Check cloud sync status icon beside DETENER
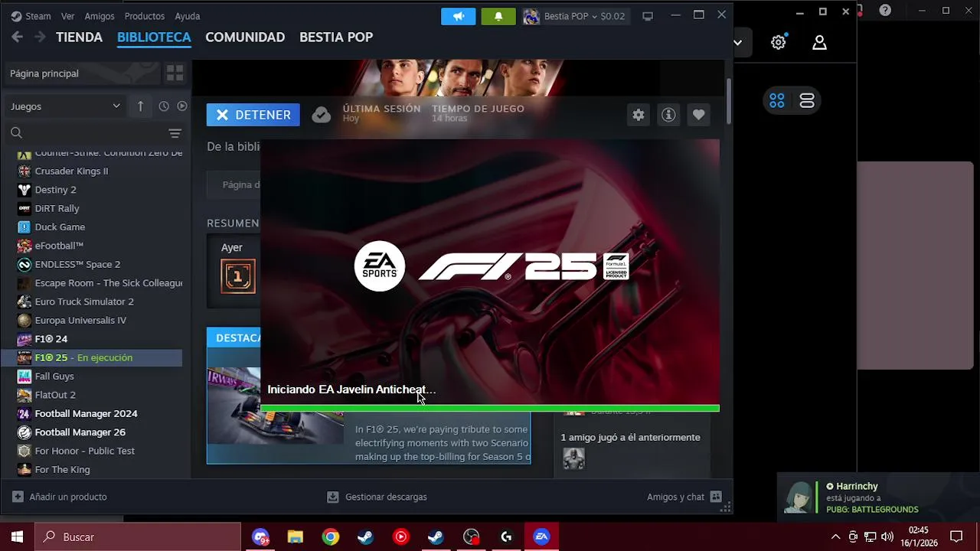This screenshot has width=980, height=551. click(x=322, y=115)
